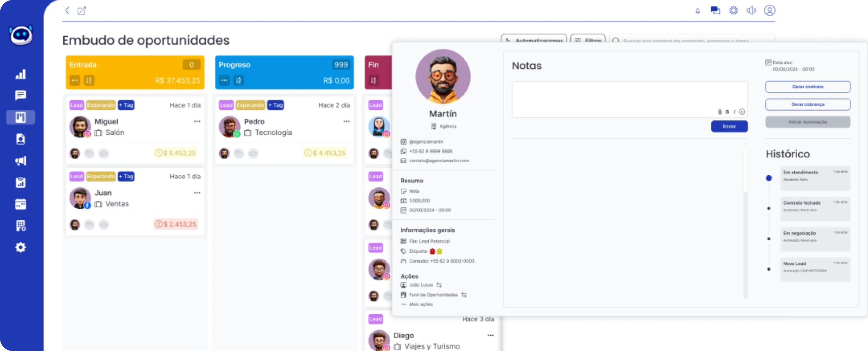Open options menu on Miguel's card
The height and width of the screenshot is (351, 868).
point(197,122)
